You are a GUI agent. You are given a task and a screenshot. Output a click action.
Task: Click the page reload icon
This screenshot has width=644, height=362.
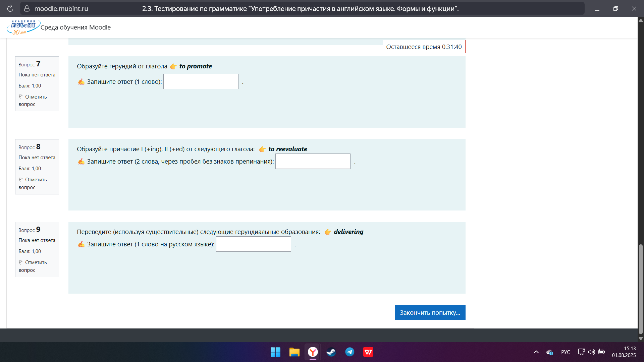pyautogui.click(x=10, y=8)
